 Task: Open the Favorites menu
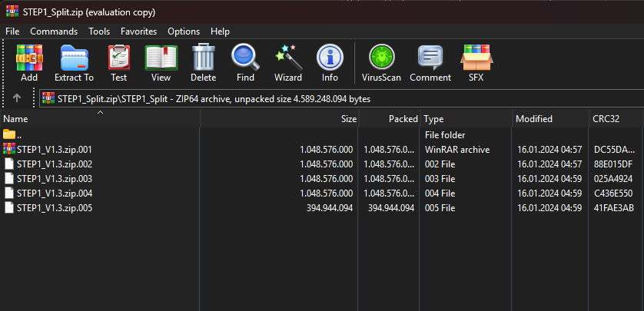pyautogui.click(x=138, y=31)
